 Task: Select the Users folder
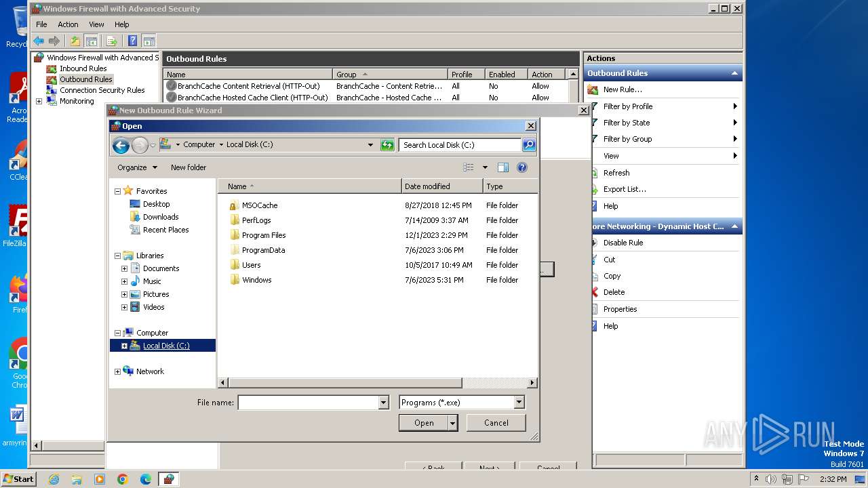(251, 265)
